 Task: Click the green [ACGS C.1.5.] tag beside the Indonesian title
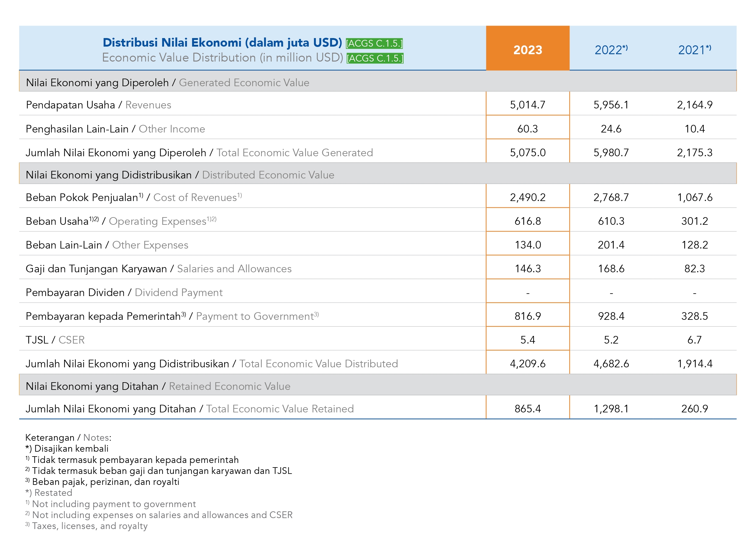click(x=374, y=43)
